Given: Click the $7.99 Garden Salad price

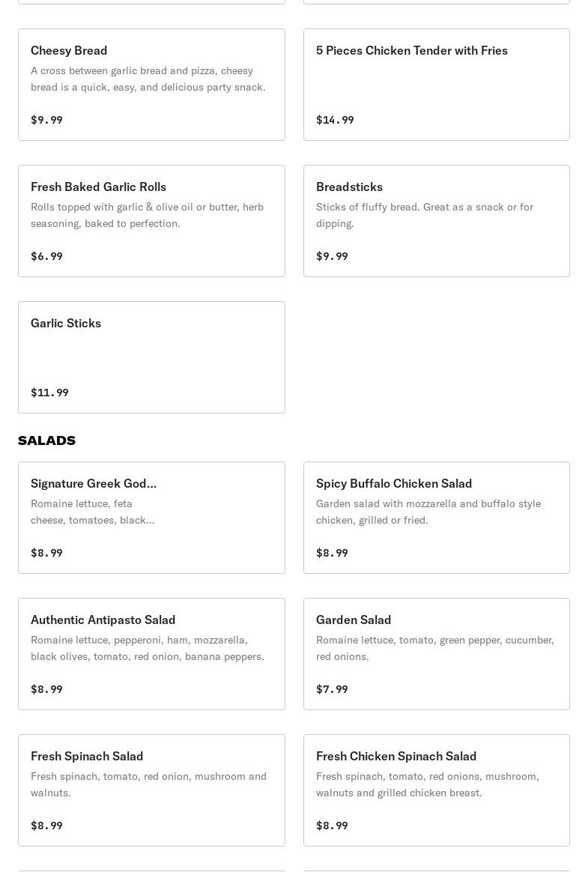Looking at the screenshot, I should (332, 689).
